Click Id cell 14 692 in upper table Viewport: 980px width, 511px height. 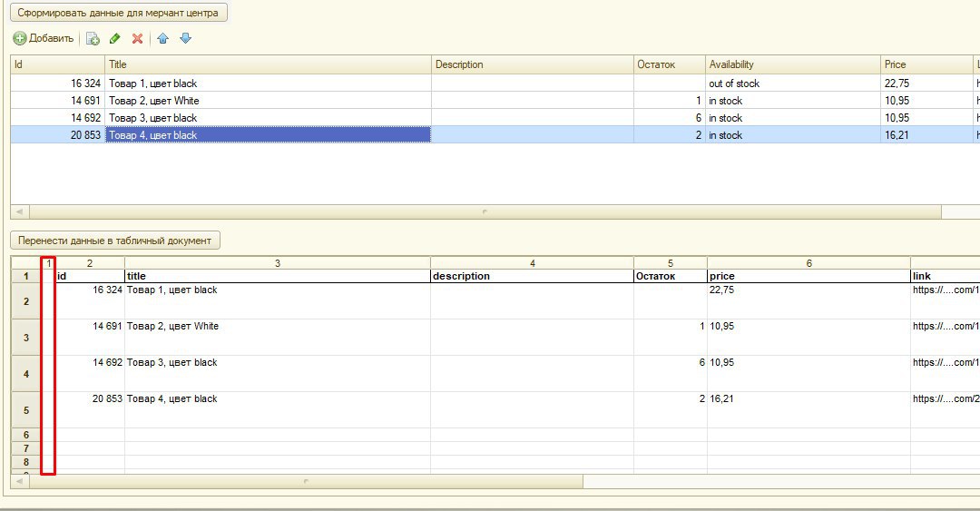click(57, 118)
